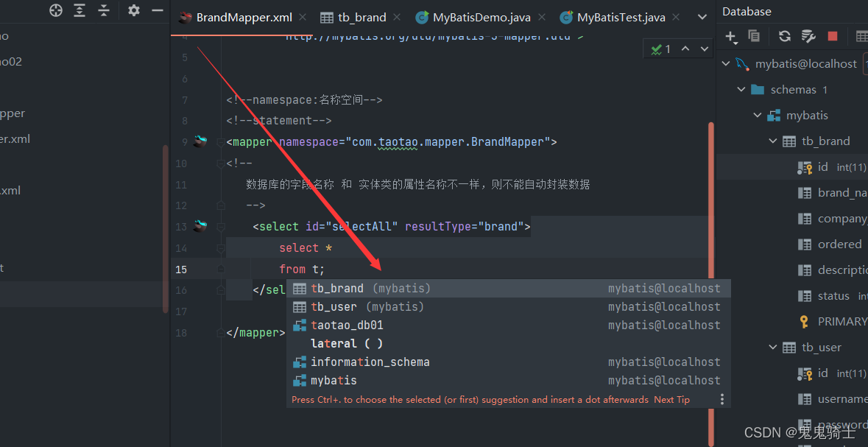This screenshot has width=868, height=447.
Task: Open MyBatisDemo.java tab
Action: 481,17
